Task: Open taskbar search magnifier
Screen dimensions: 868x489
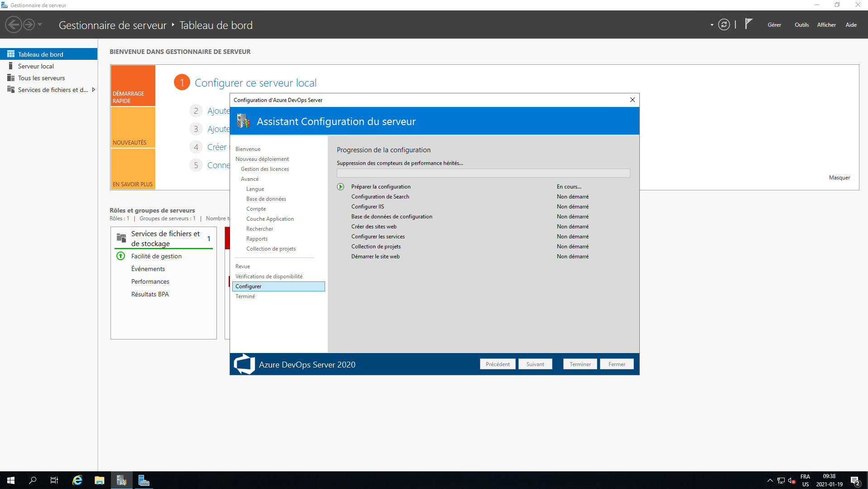Action: [x=33, y=480]
